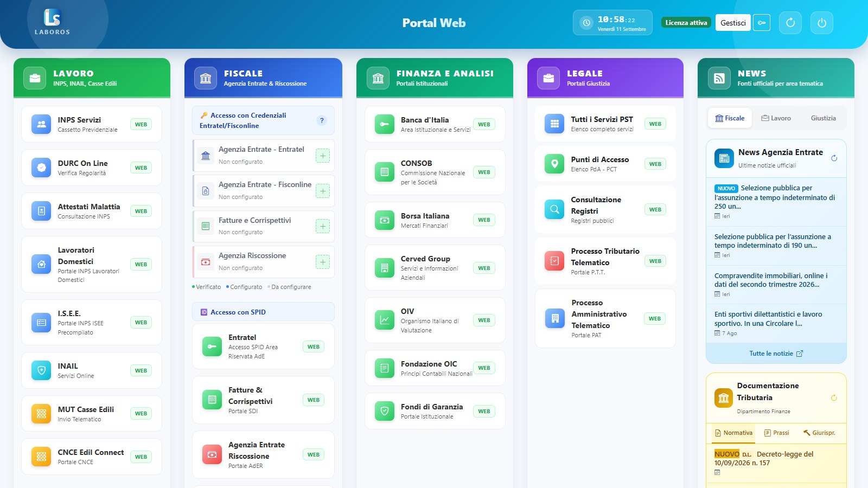Screen dimensions: 868x488
Task: Click the Punti di Accesso pin icon
Action: click(554, 164)
